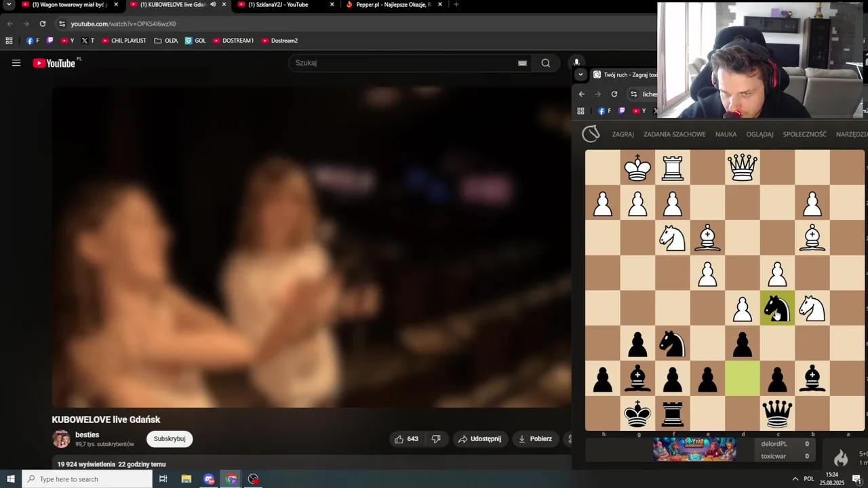
Task: Open the OLD bookmarks folder
Action: [166, 41]
